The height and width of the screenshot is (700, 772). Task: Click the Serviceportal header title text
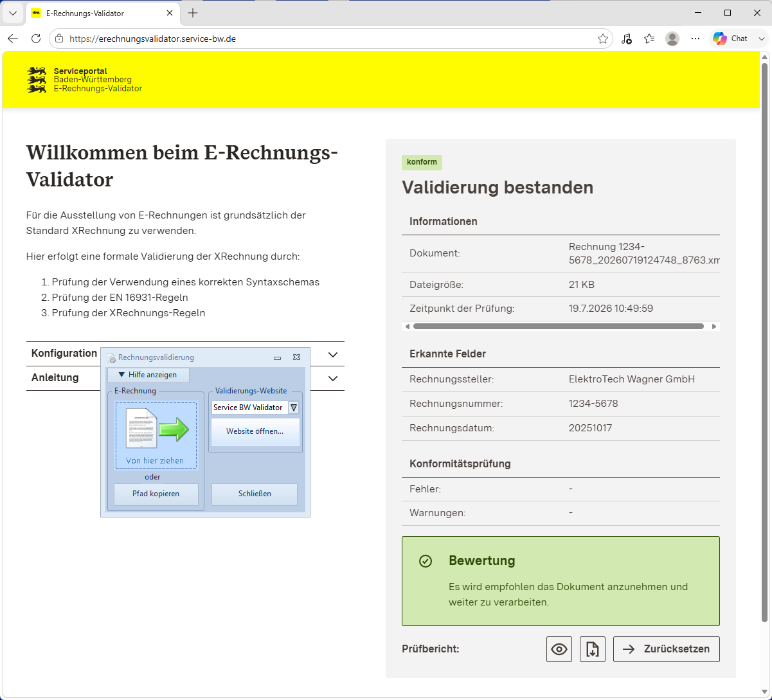coord(80,71)
